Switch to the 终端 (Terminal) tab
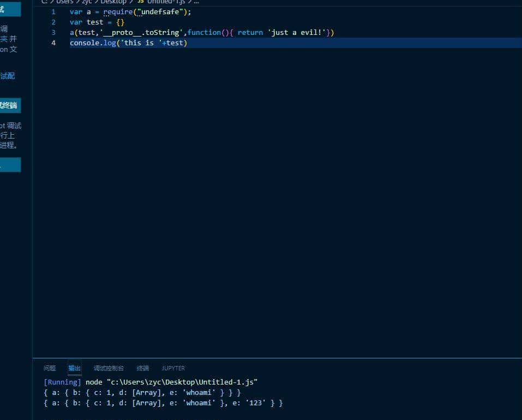522x420 pixels. [x=142, y=368]
